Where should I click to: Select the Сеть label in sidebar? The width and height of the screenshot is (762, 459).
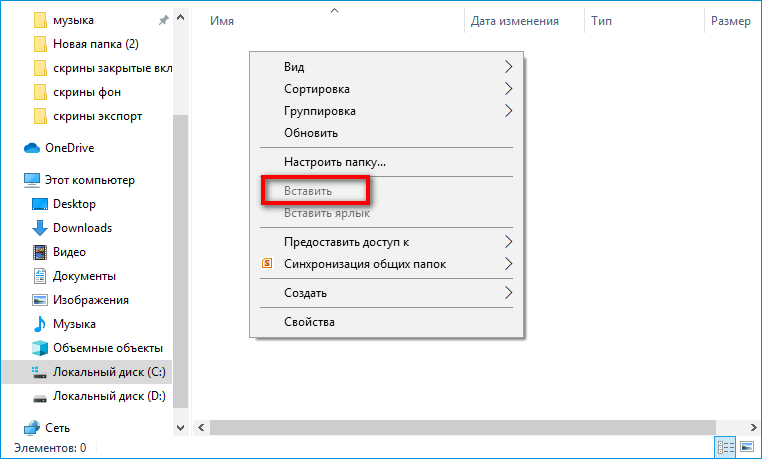57,428
